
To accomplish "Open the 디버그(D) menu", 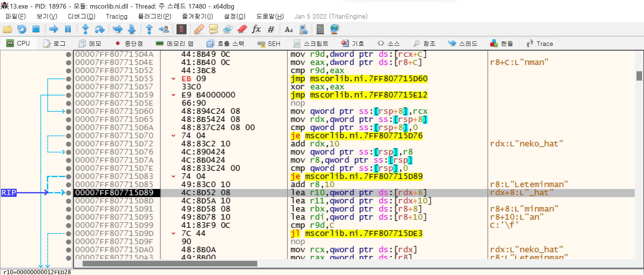I will tap(82, 16).
